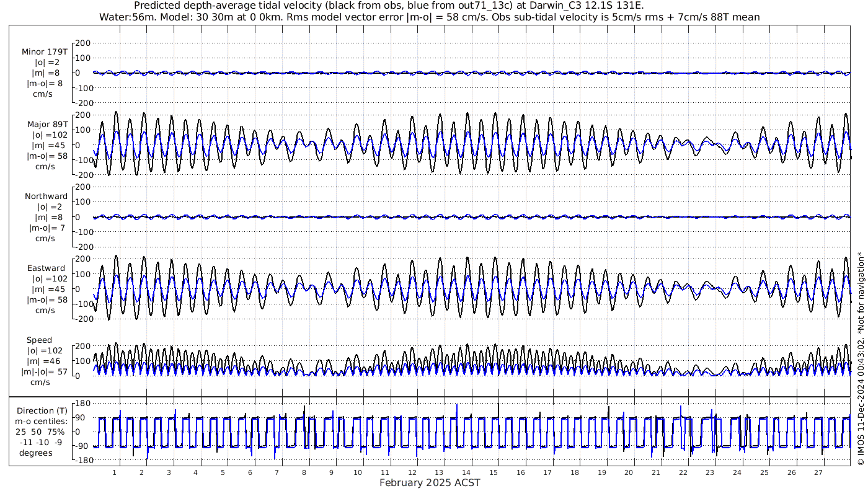Click the 'Eastward' panel label
868x496 pixels.
46,268
